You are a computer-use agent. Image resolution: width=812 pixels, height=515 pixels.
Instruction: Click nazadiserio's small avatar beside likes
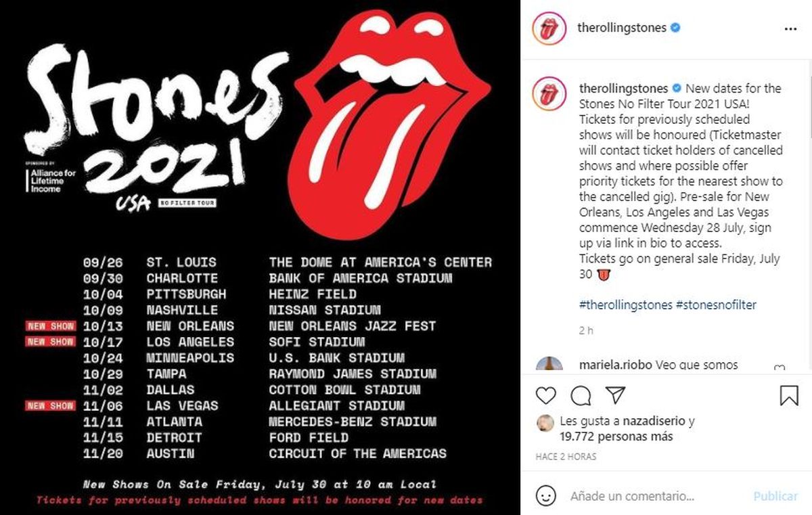pyautogui.click(x=544, y=422)
